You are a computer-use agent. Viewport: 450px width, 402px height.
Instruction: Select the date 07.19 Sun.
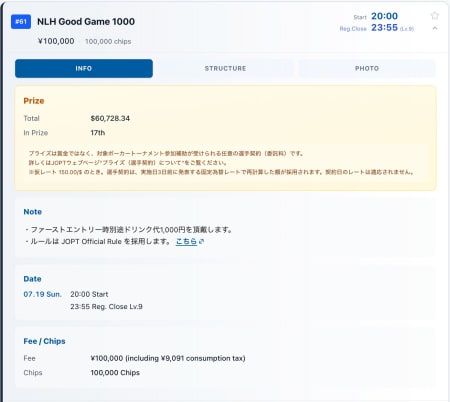(x=42, y=294)
